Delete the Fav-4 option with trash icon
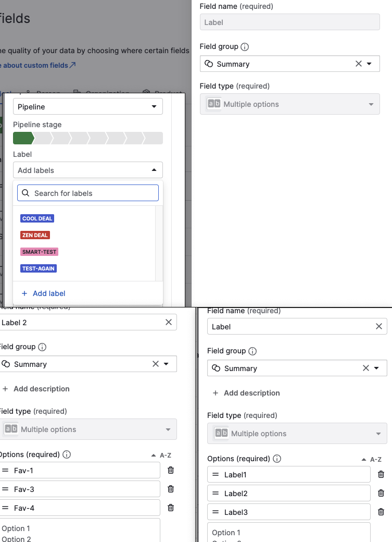The image size is (392, 542). tap(171, 508)
